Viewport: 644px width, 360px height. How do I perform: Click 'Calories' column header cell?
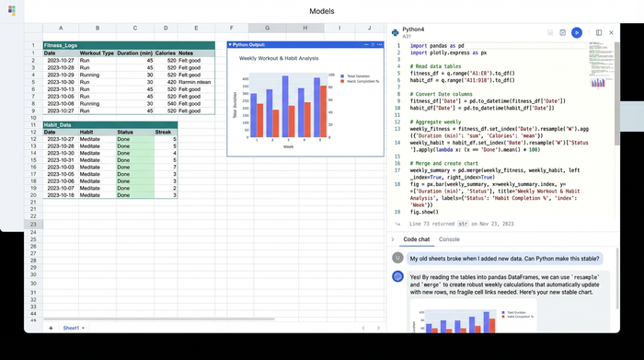tap(166, 53)
